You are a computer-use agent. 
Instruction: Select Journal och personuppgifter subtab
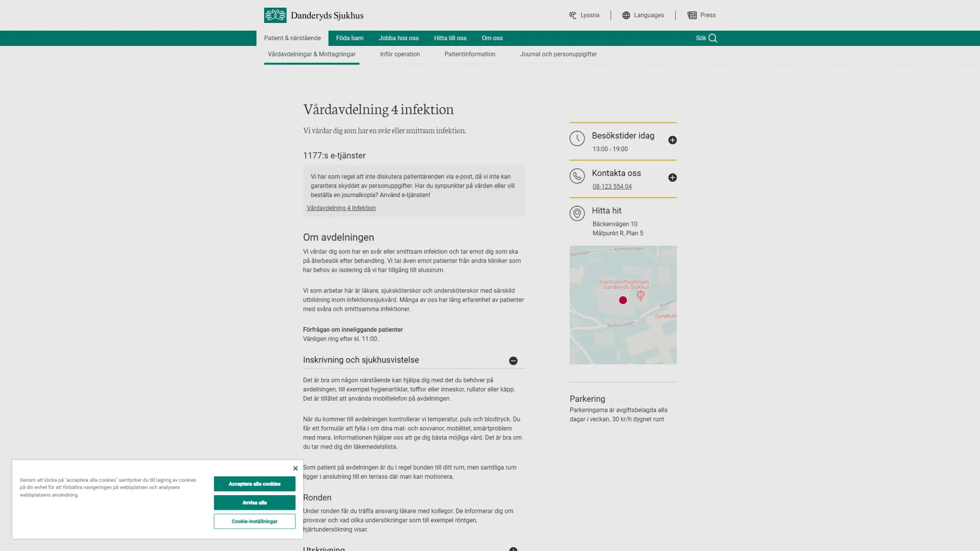(558, 55)
